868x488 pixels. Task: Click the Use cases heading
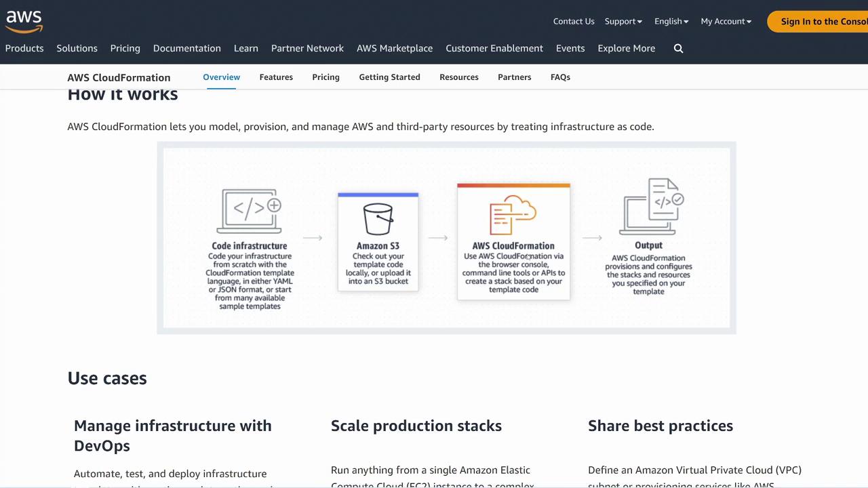tap(107, 378)
